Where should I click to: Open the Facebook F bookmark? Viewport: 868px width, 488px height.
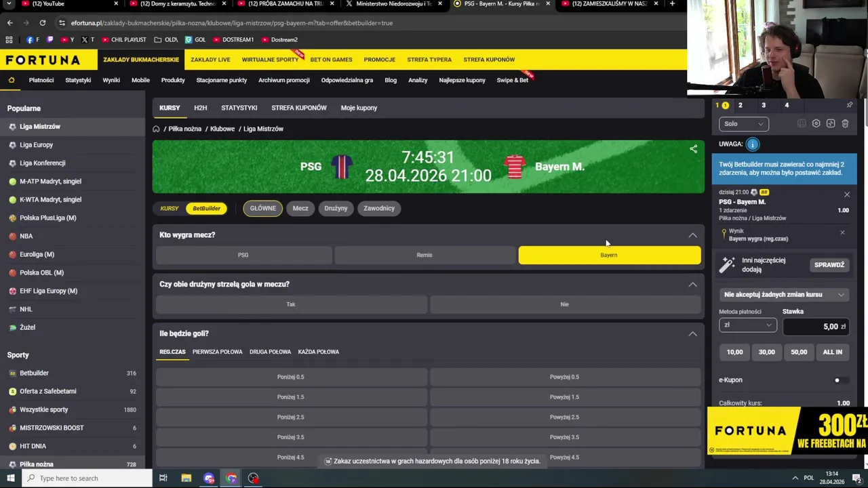33,39
